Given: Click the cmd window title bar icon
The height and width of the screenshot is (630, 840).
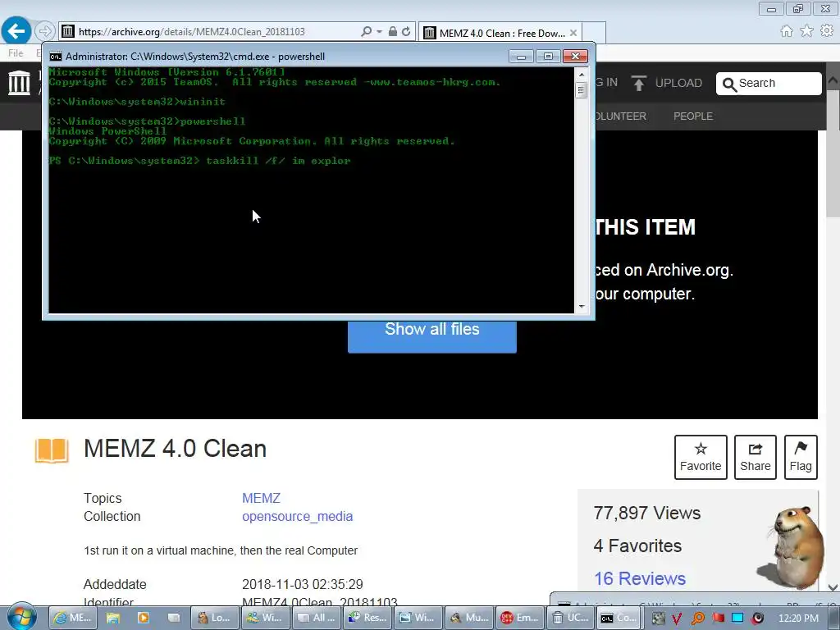Looking at the screenshot, I should point(55,57).
